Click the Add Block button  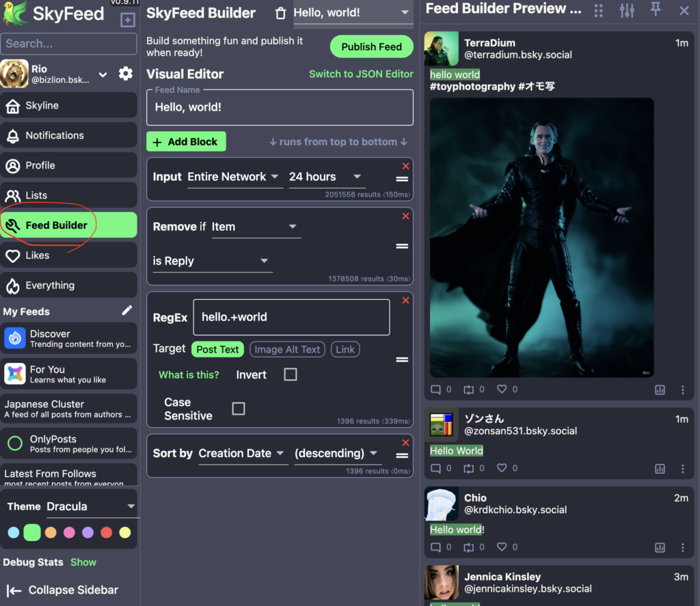pyautogui.click(x=186, y=141)
